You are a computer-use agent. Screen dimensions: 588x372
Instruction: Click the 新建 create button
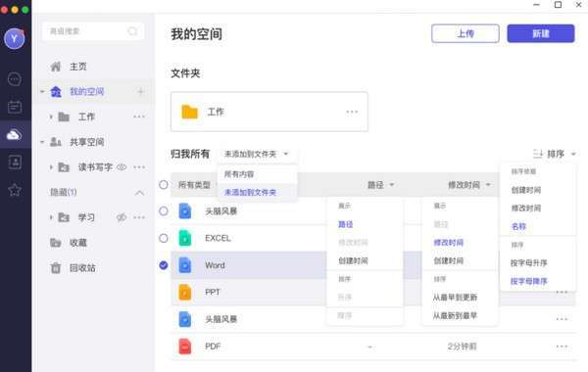pos(541,33)
